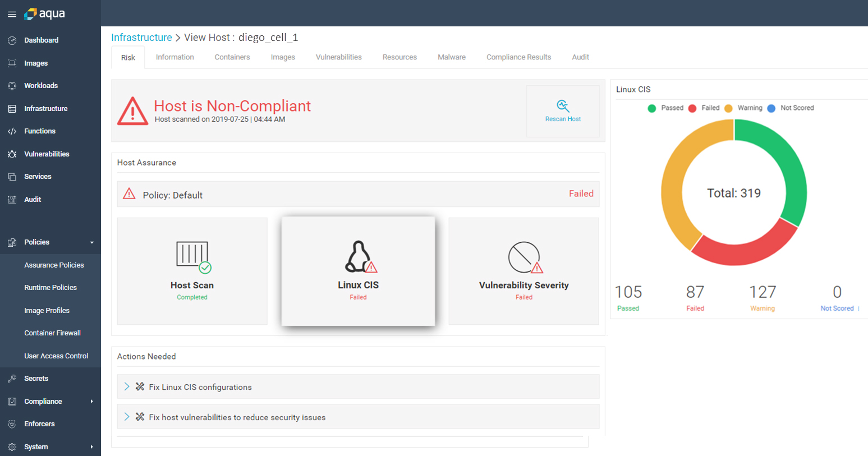Open the Images tab
Image resolution: width=868 pixels, height=456 pixels.
click(283, 57)
